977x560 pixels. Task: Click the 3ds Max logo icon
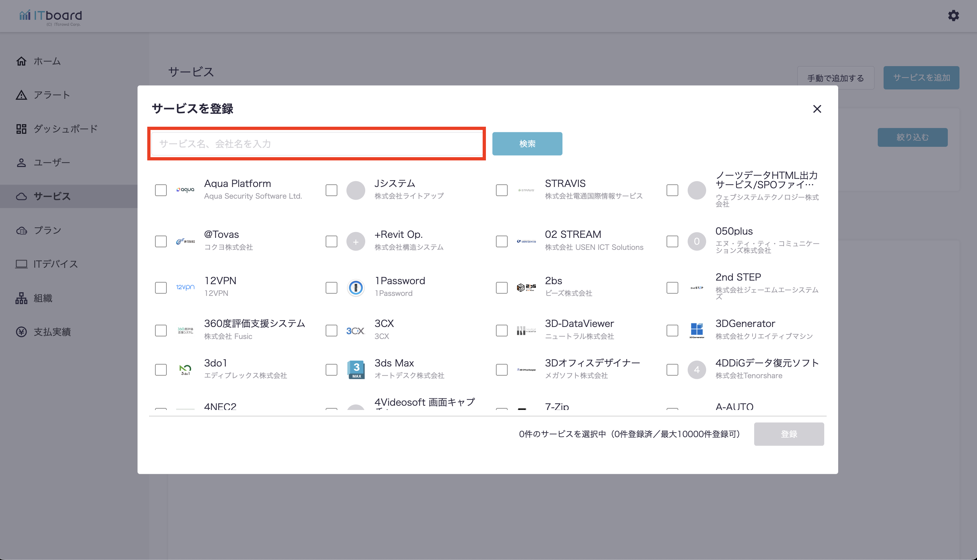(x=356, y=370)
